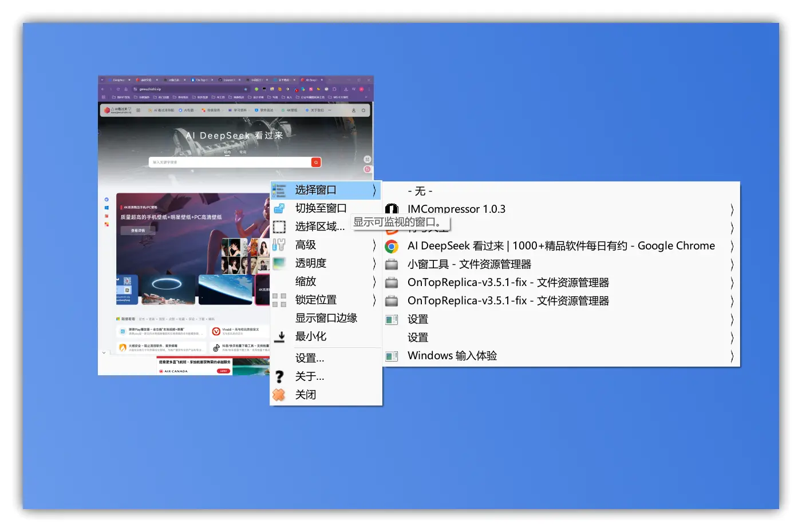Expand the 缩放 submenu arrow

374,281
